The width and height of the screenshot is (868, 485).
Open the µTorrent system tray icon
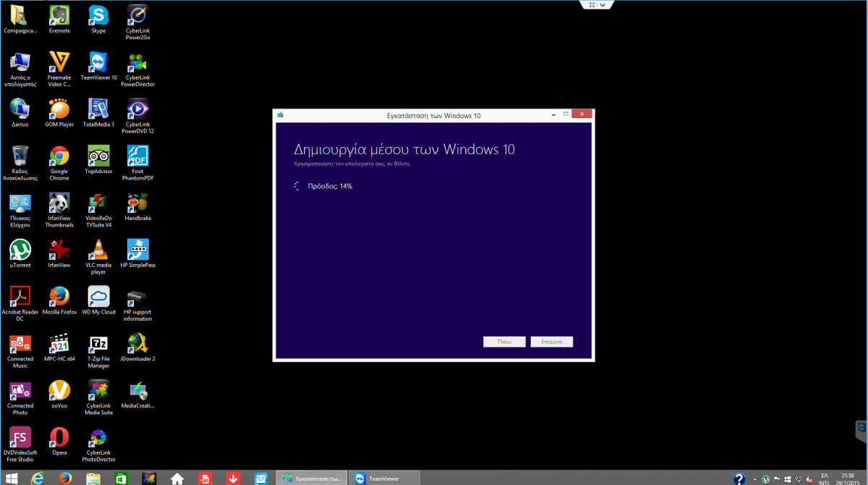point(766,478)
